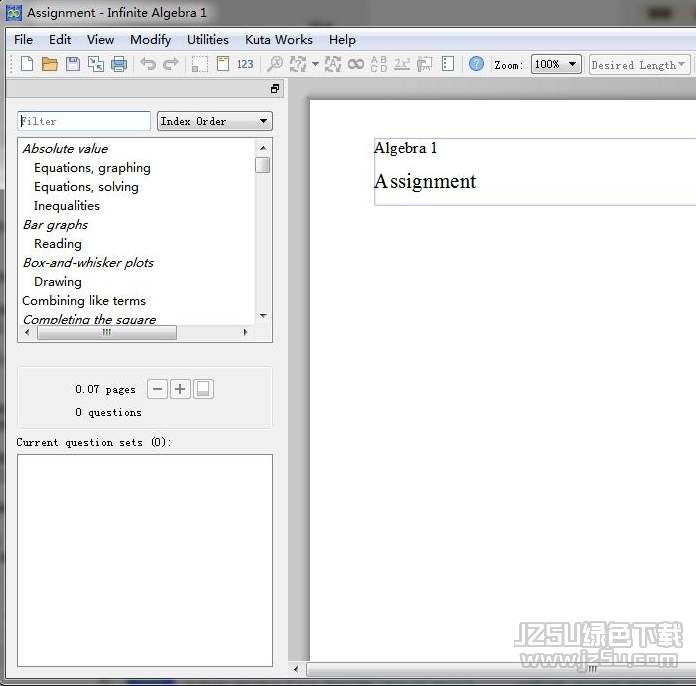Click the export/merge arrows toolbar icon
This screenshot has height=686, width=696.
95,64
